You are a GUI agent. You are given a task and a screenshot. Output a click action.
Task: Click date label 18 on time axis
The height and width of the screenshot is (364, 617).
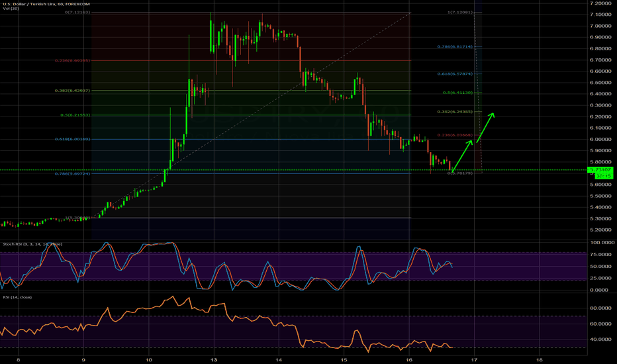[x=540, y=359]
